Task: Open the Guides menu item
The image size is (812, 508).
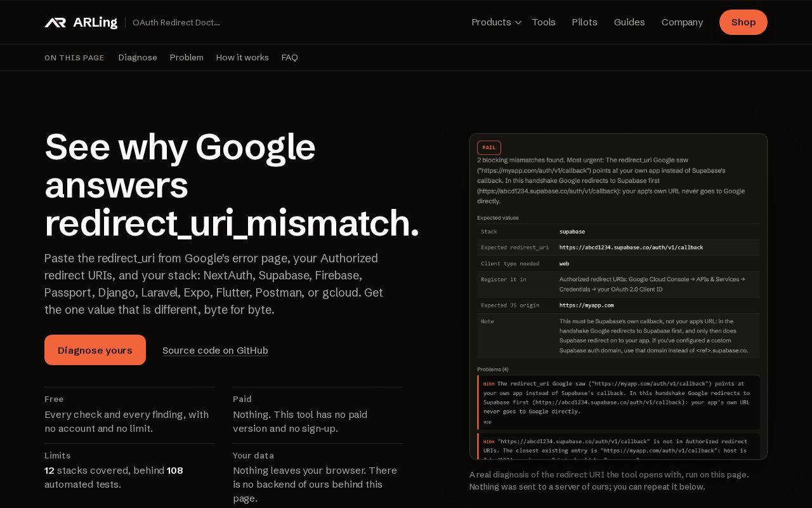Action: 629,22
